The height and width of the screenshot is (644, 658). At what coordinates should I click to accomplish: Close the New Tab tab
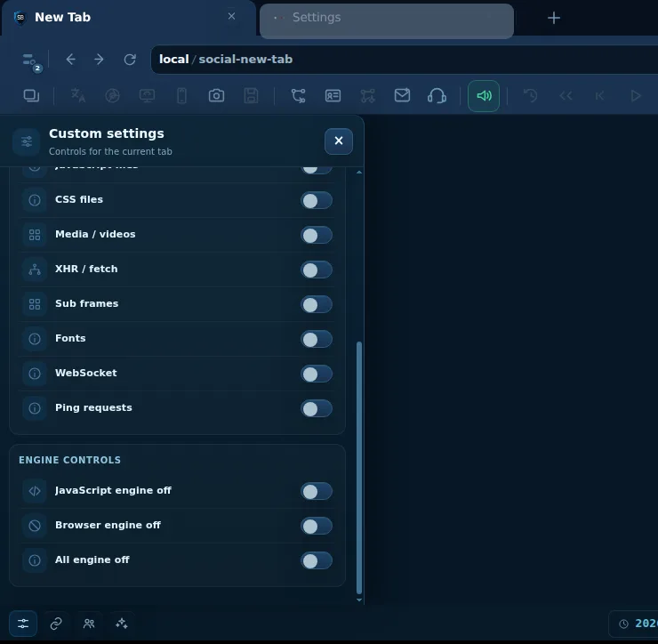[x=231, y=16]
